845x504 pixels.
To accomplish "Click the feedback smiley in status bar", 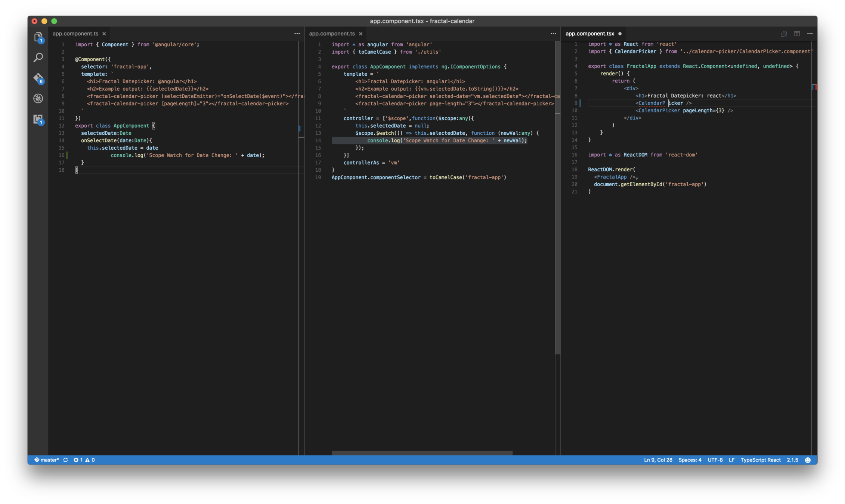I will point(808,460).
